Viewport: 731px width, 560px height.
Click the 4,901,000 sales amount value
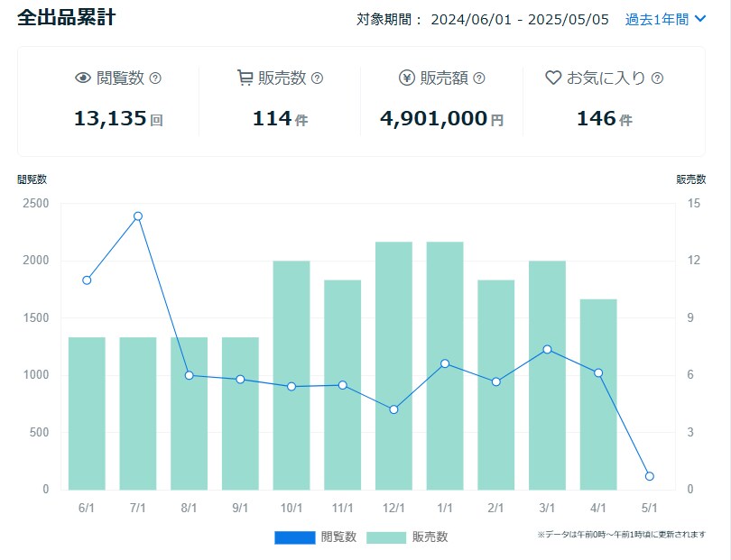(x=434, y=118)
